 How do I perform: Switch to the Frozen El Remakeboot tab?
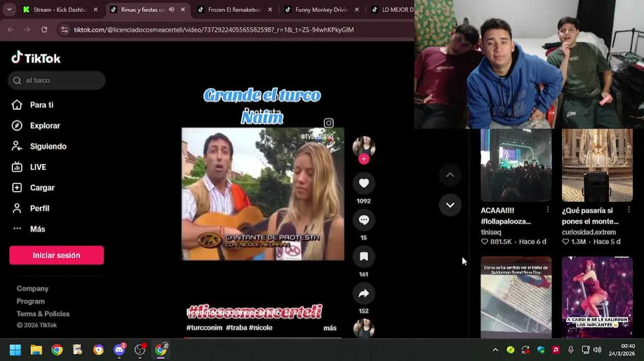(x=234, y=10)
